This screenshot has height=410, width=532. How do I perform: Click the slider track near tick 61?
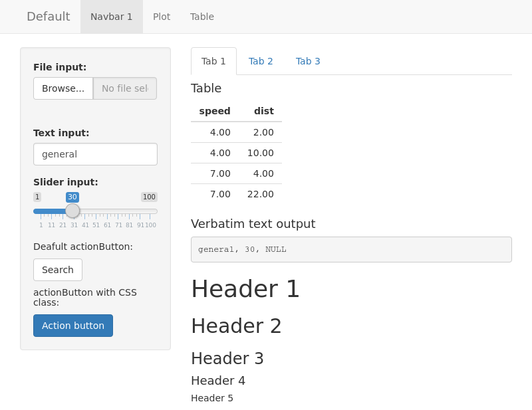(107, 211)
